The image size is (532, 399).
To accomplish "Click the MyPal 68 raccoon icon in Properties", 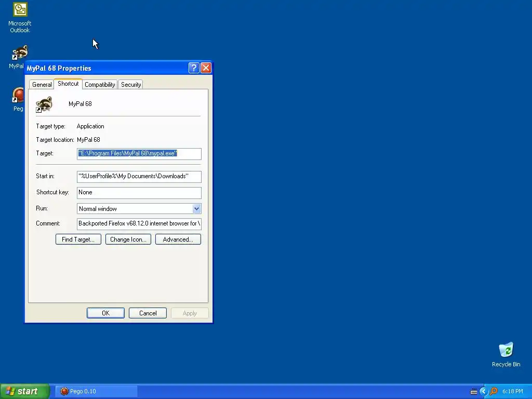I will point(44,104).
